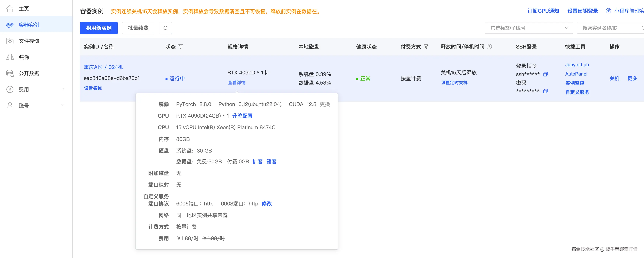The image size is (644, 258).
Task: Click 关机 to shut down instance
Action: pos(614,78)
